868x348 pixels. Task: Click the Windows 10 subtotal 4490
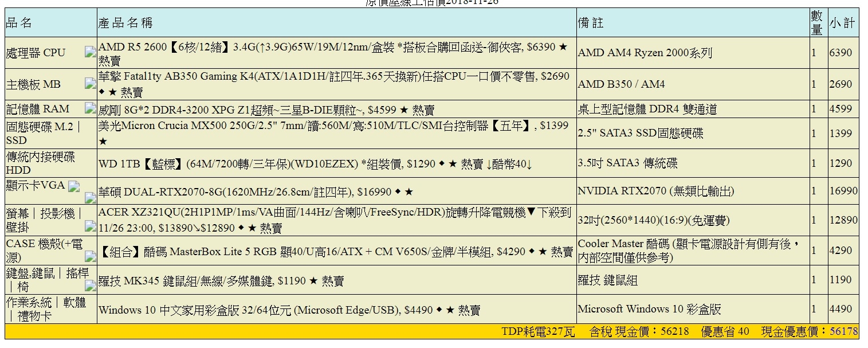[840, 310]
